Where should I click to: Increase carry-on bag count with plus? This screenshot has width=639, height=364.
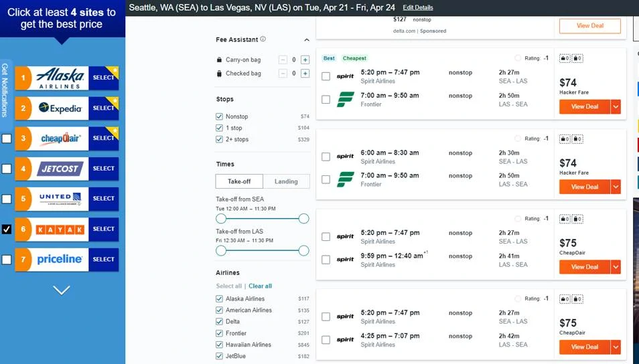[305, 60]
